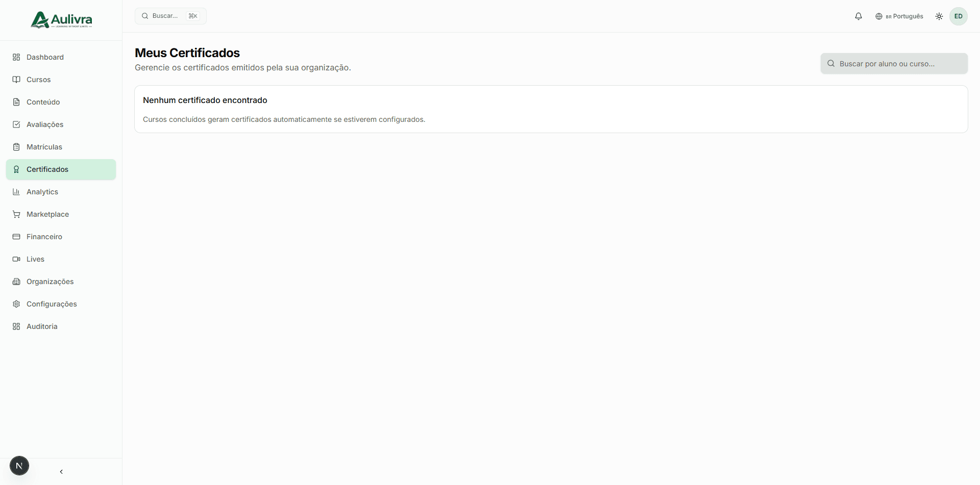Click the Organizações building icon
The image size is (980, 485).
pyautogui.click(x=16, y=282)
